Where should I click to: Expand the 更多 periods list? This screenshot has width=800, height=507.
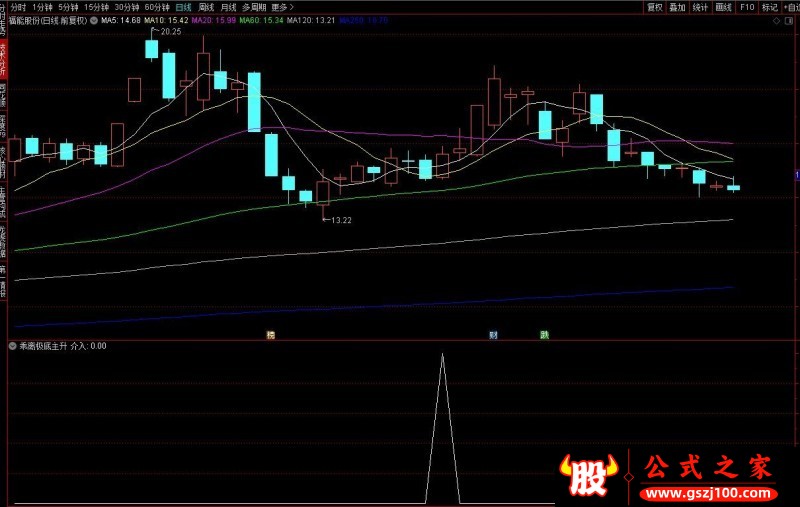282,6
